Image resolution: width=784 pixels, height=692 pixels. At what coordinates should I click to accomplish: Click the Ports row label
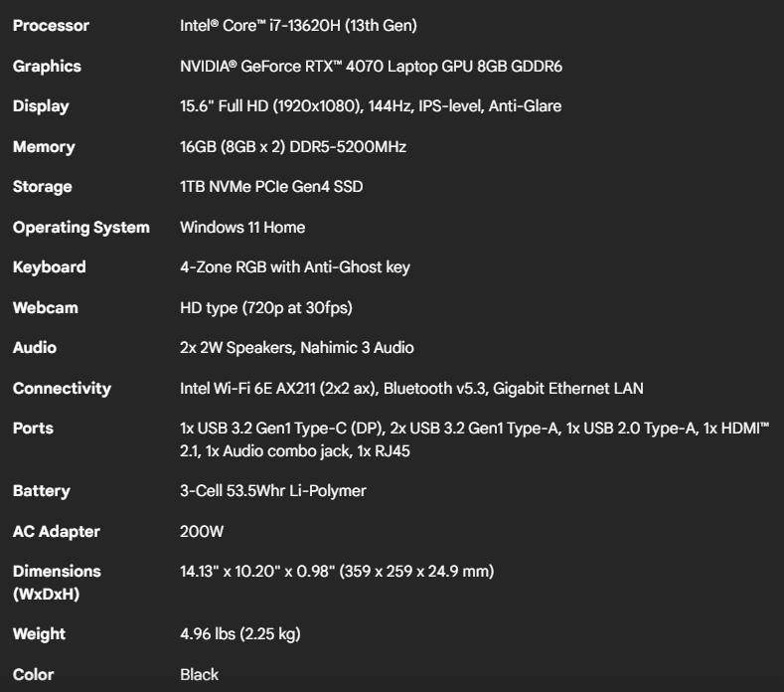33,429
